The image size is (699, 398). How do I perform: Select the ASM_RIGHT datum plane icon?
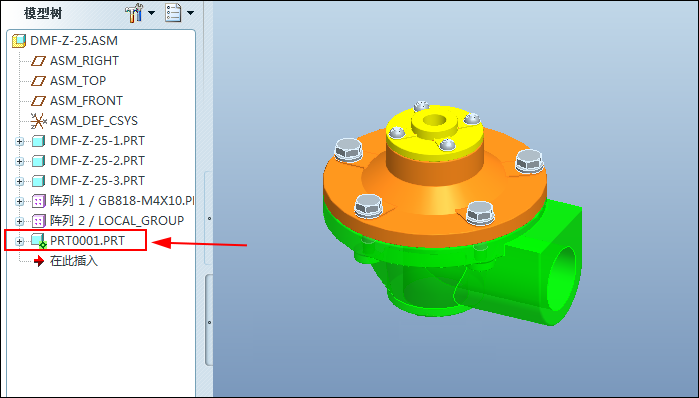(38, 61)
